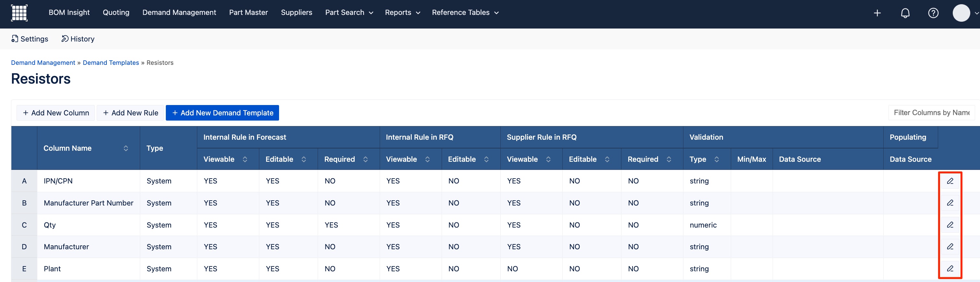Sort Forecast Editable column

point(304,159)
